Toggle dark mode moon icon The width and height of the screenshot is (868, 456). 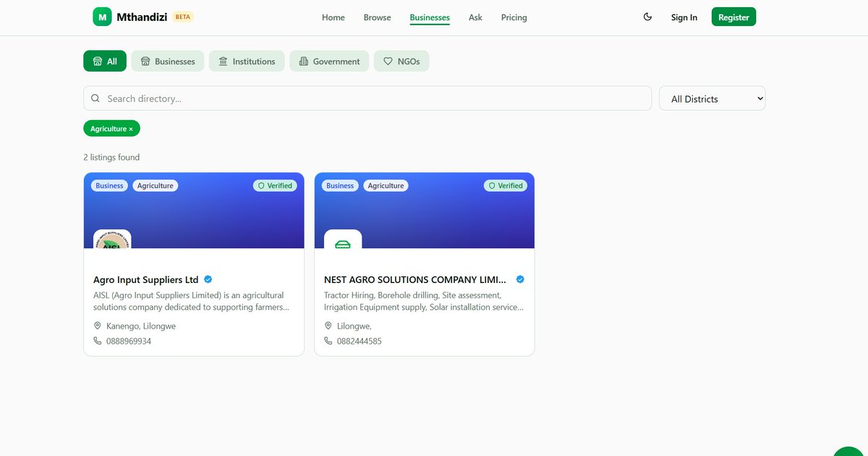coord(647,17)
